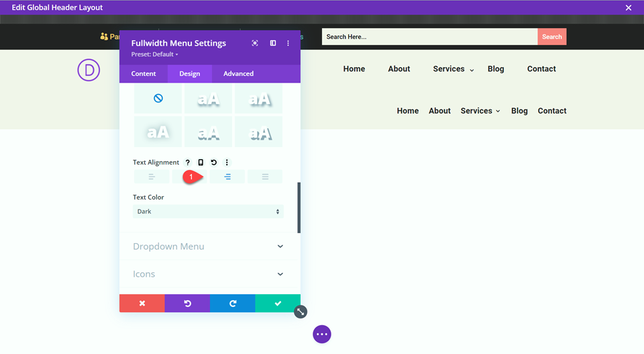Click the purple undo button
The height and width of the screenshot is (354, 644).
(187, 304)
